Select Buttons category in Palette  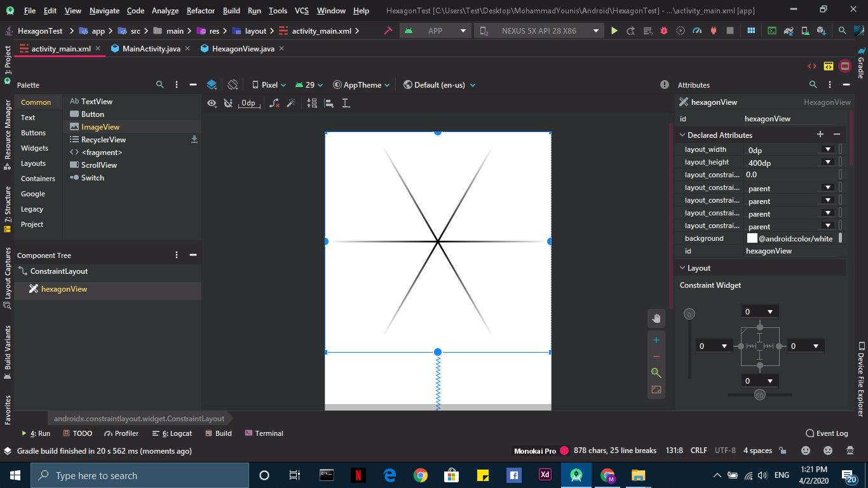(33, 133)
